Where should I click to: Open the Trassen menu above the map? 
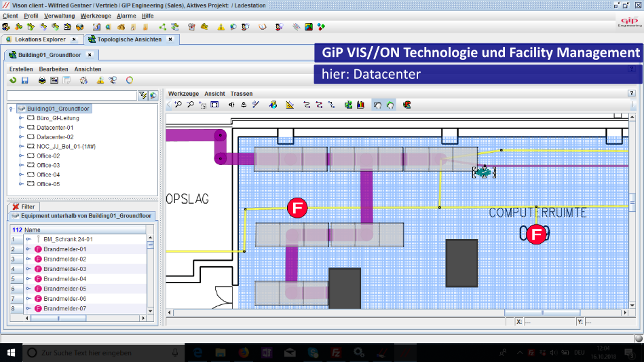point(242,94)
